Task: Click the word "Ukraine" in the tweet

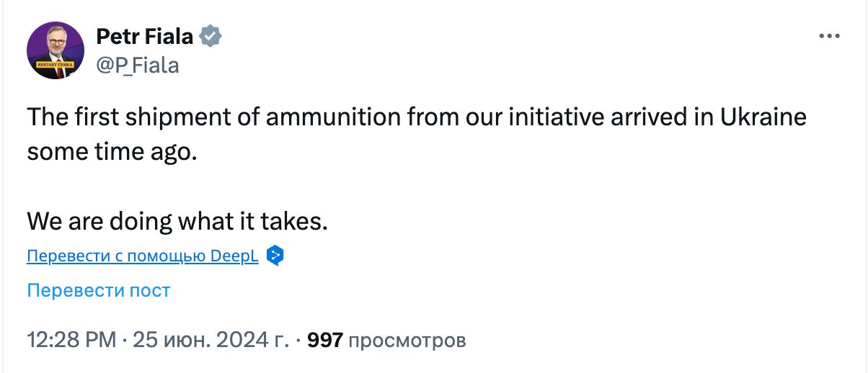Action: point(763,117)
